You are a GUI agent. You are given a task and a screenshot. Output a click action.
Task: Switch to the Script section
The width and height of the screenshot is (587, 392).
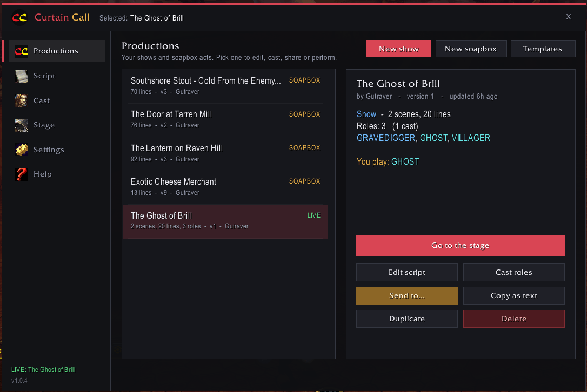click(57, 76)
